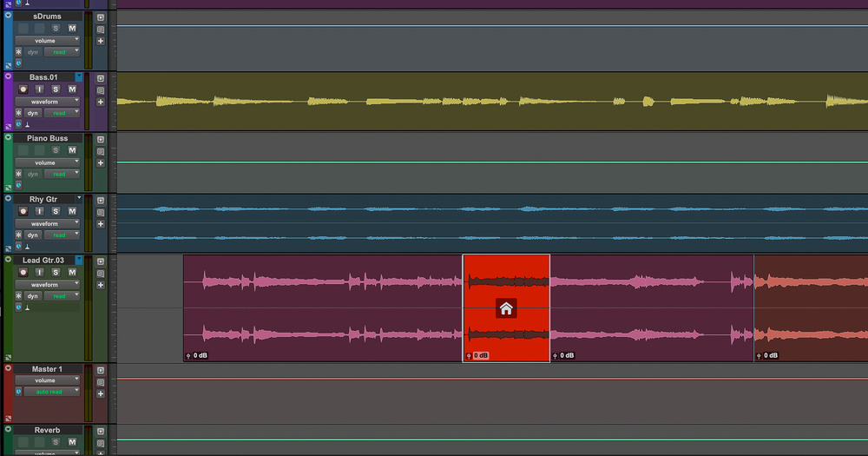
Task: Solo the Bass.01 track
Action: tap(56, 89)
